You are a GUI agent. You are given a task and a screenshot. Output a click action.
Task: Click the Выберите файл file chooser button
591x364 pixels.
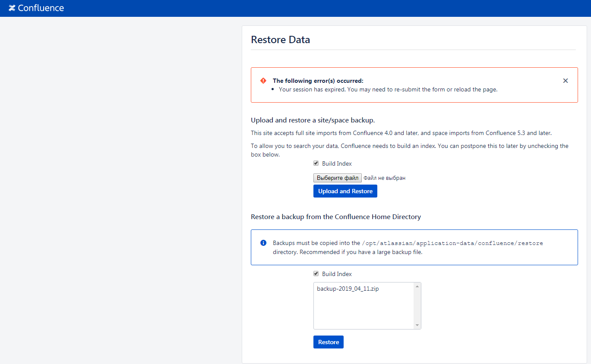(338, 178)
